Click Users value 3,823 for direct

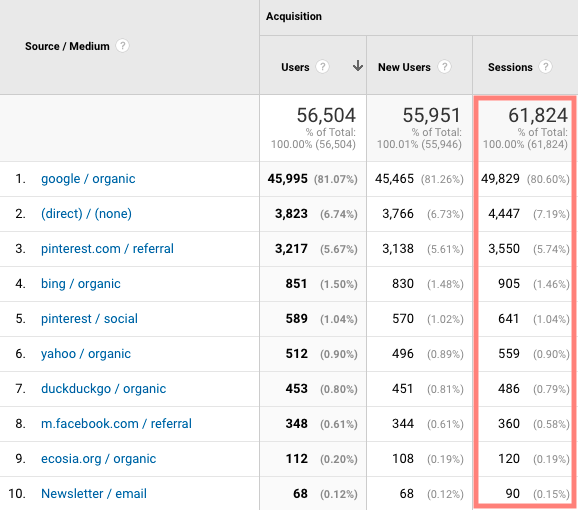(291, 214)
